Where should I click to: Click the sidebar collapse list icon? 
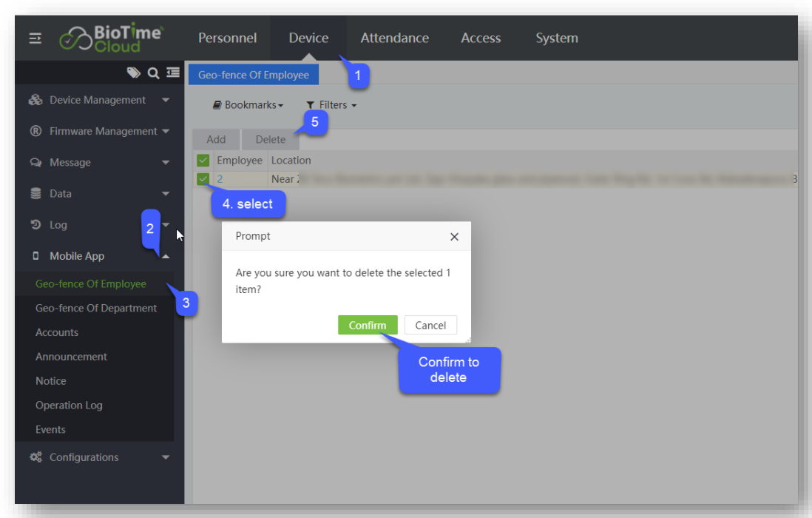coord(173,73)
